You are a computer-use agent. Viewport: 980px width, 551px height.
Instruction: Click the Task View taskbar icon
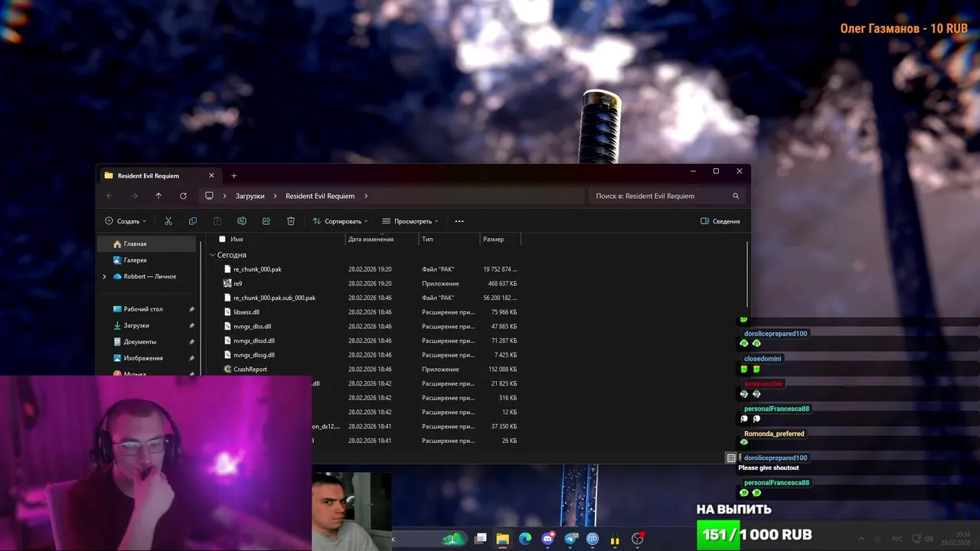tap(480, 539)
